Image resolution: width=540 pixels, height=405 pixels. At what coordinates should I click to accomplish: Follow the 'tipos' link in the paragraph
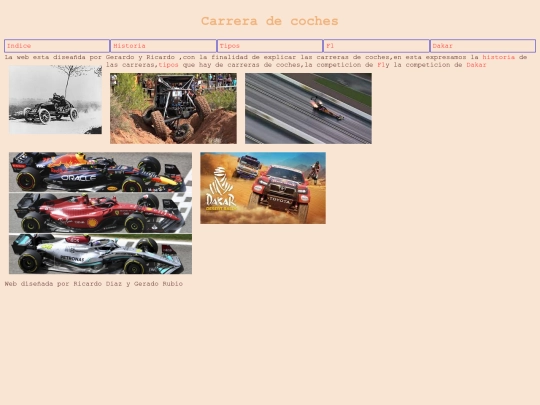pos(168,65)
